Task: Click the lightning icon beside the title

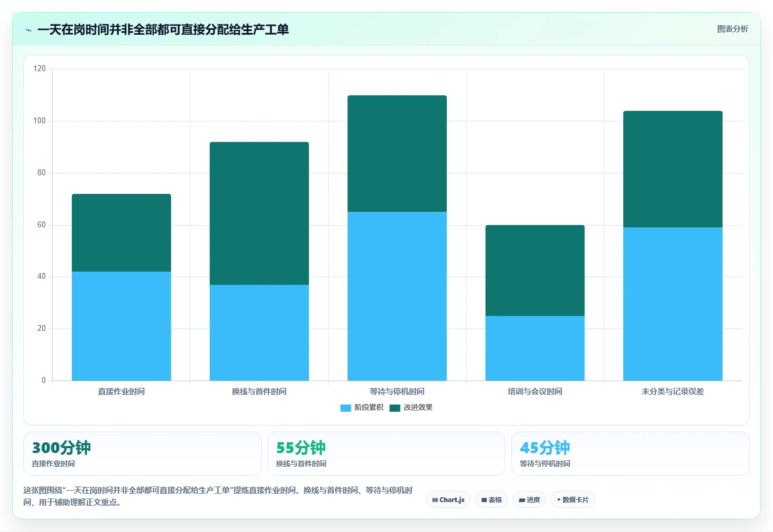Action: pyautogui.click(x=29, y=29)
